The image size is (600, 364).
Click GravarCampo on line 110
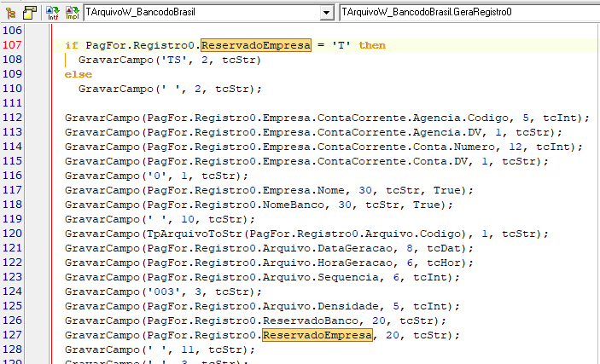[x=116, y=90]
